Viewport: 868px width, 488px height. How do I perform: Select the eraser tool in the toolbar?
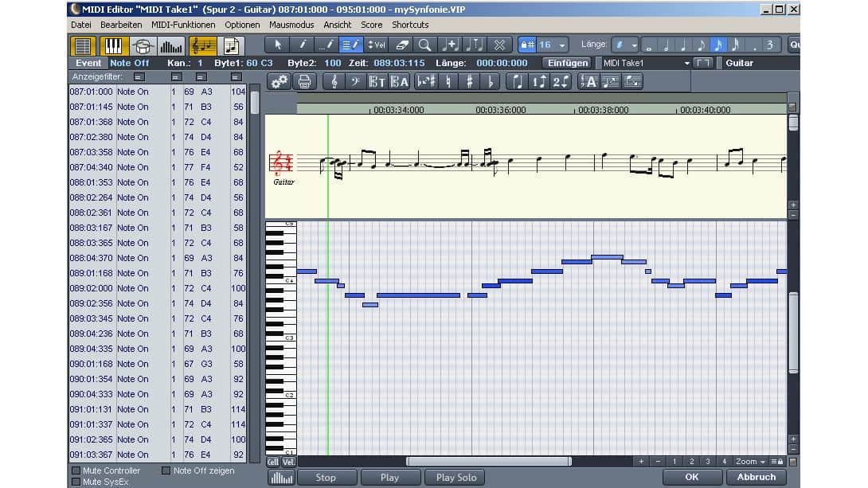402,45
